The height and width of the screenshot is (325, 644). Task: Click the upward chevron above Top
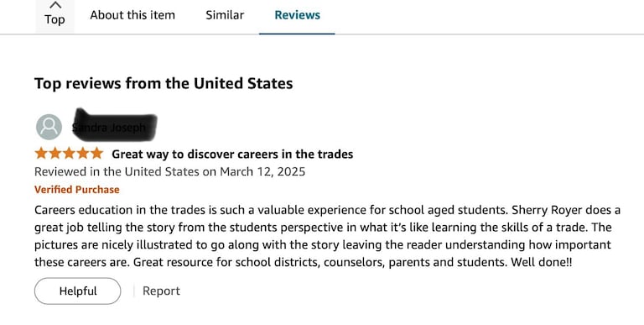pyautogui.click(x=55, y=5)
